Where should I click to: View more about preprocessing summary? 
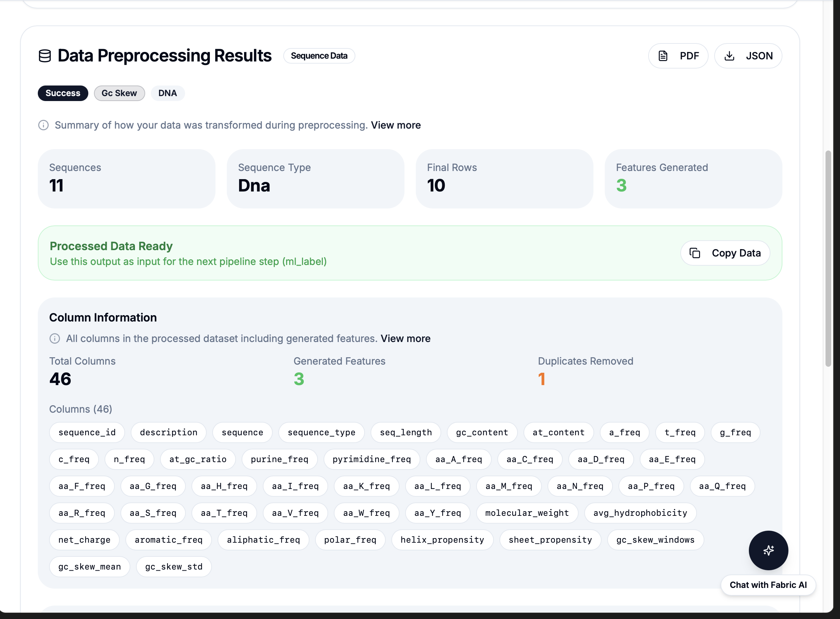pyautogui.click(x=396, y=125)
